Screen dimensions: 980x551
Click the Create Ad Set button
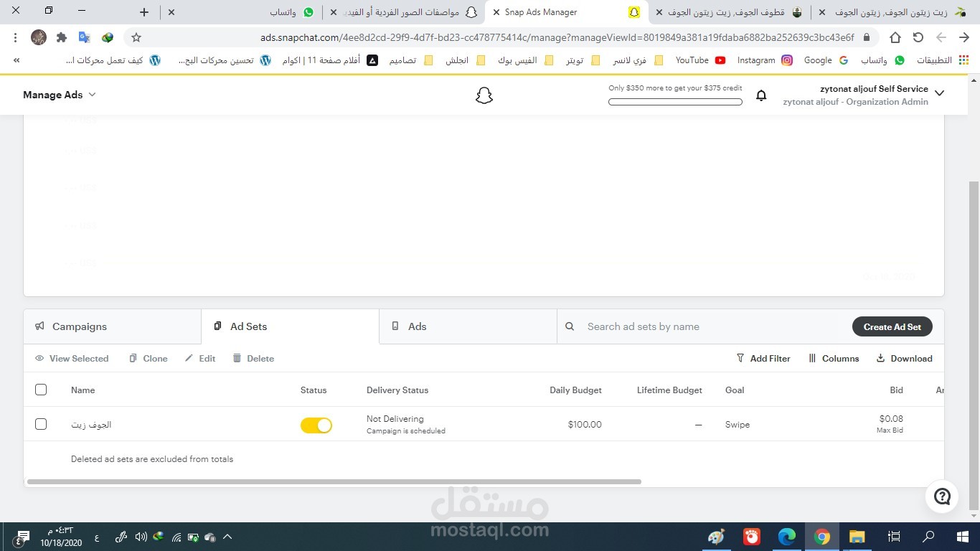tap(892, 326)
